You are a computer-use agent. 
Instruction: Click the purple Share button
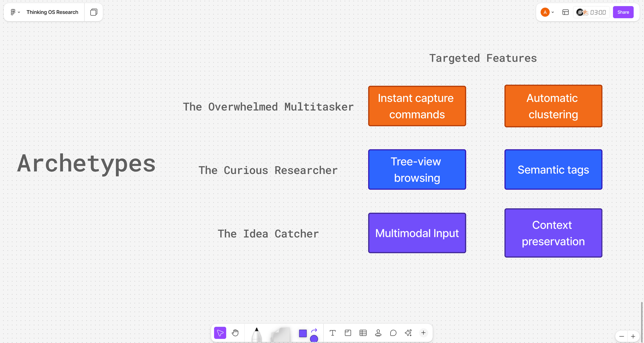(623, 12)
